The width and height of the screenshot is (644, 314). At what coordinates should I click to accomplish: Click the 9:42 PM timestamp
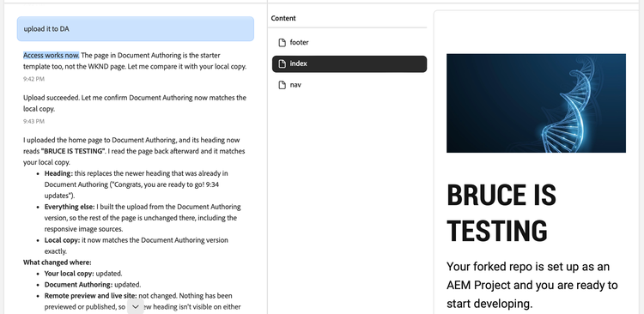pyautogui.click(x=33, y=79)
